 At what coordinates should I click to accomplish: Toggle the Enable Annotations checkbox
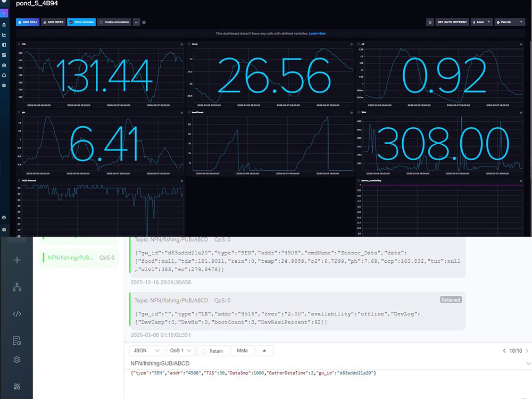coord(101,22)
